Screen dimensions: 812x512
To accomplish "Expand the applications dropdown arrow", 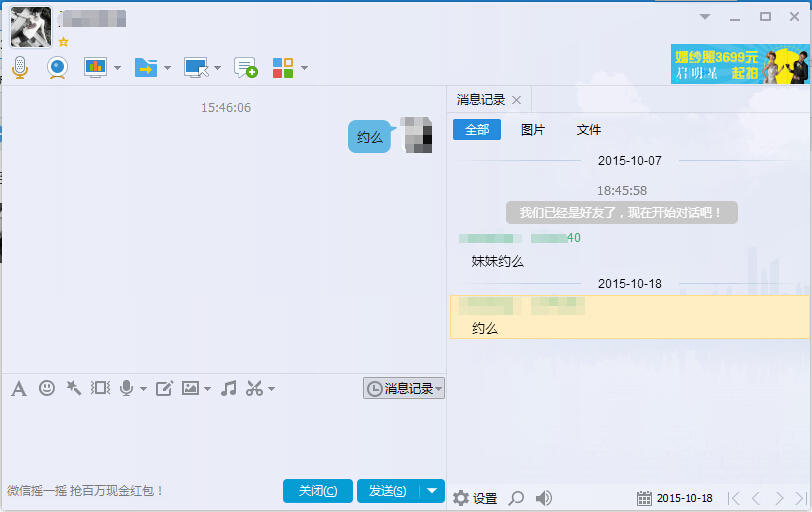I will click(x=304, y=68).
